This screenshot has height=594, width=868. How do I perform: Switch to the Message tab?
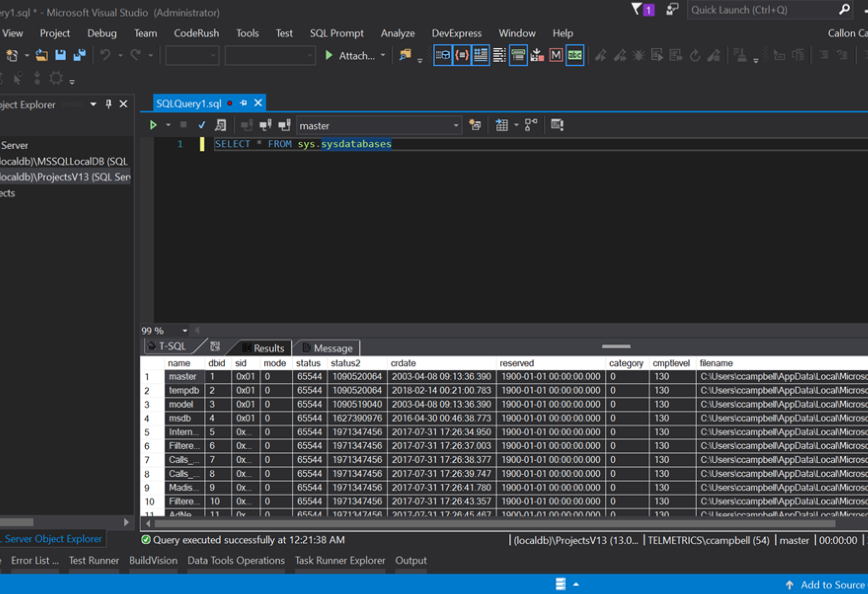pos(328,348)
